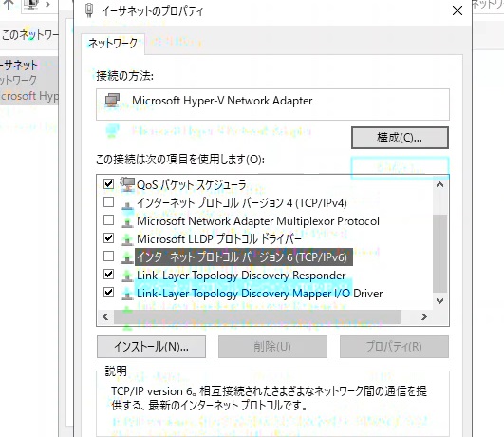Select インターネット プロトコル バージョン 4 (TCP/IPv4) text
The width and height of the screenshot is (504, 437).
point(242,203)
